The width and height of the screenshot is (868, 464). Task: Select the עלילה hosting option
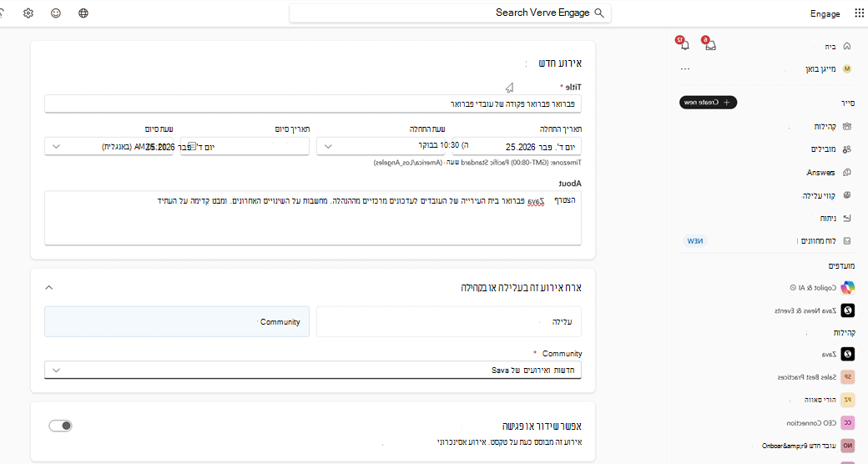449,321
